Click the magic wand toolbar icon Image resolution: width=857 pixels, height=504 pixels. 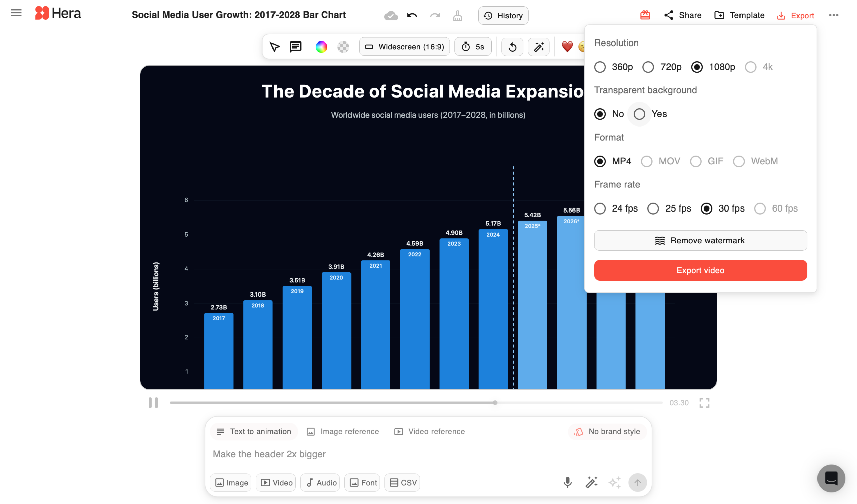(x=538, y=47)
